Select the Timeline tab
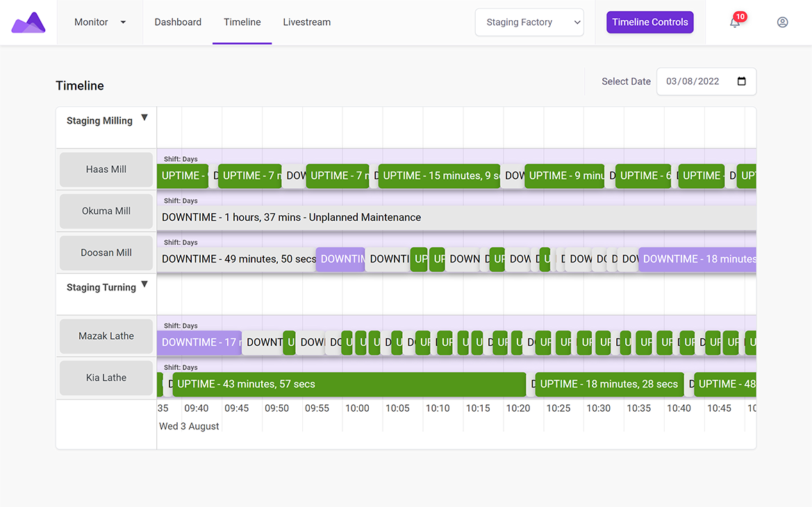 (x=242, y=22)
